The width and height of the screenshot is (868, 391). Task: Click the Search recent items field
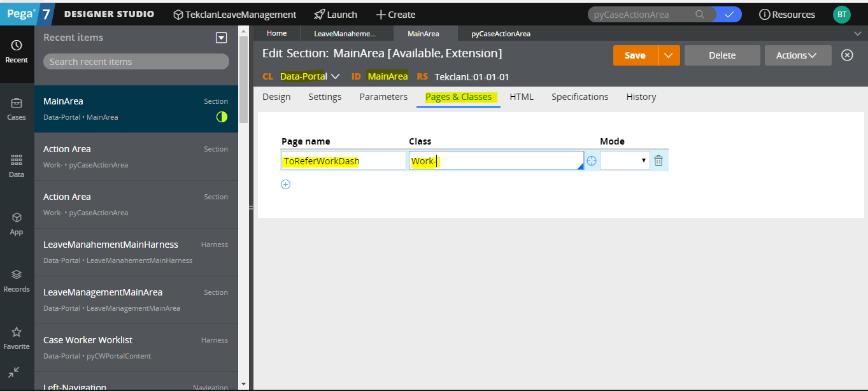136,62
